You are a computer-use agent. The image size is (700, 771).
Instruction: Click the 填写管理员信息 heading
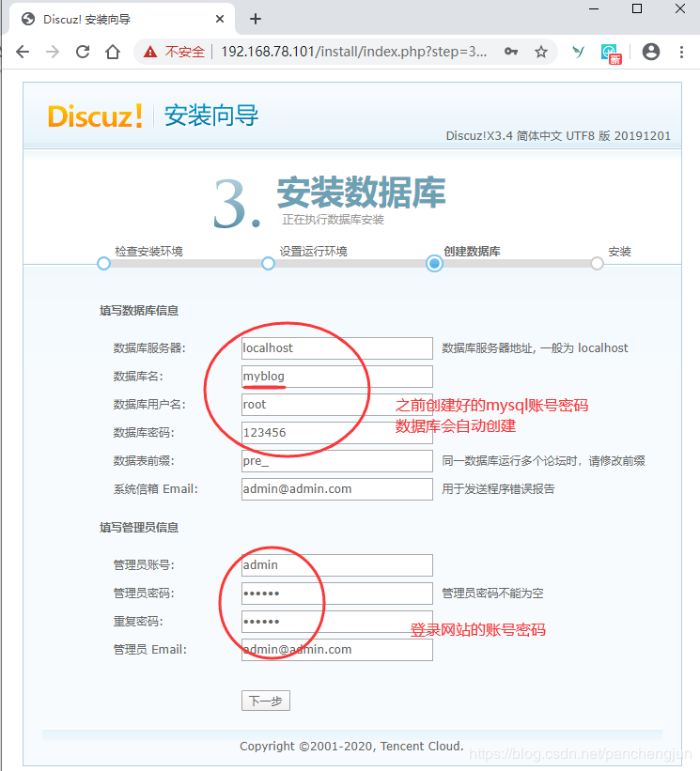point(139,528)
